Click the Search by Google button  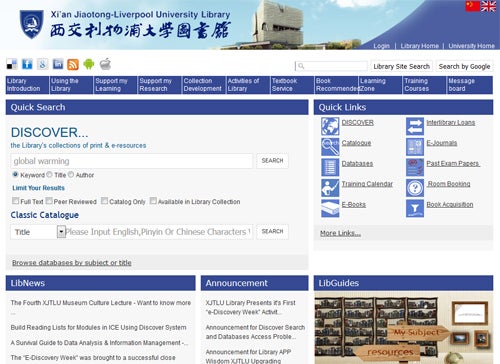tap(464, 66)
